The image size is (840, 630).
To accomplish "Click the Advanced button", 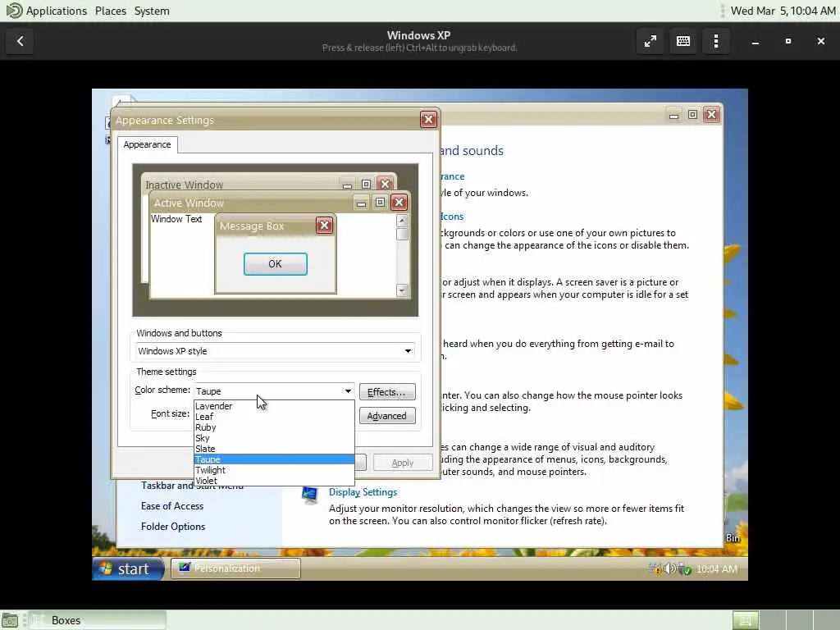I will pos(387,416).
